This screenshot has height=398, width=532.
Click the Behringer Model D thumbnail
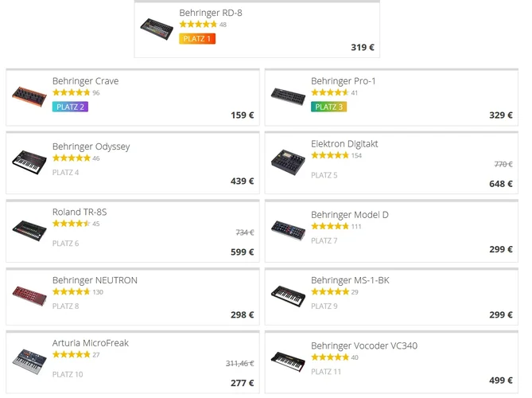(287, 230)
